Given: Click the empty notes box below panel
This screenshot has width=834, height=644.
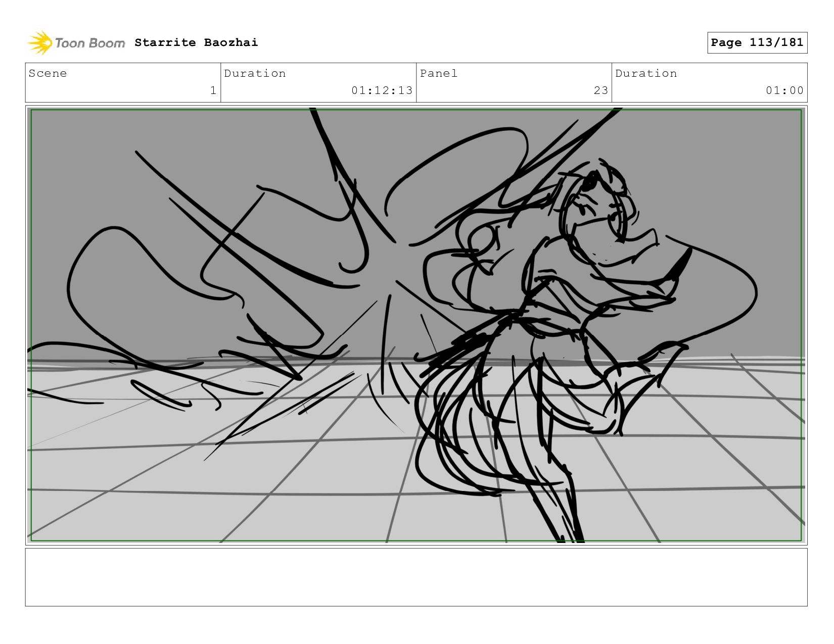Looking at the screenshot, I should pos(416,577).
